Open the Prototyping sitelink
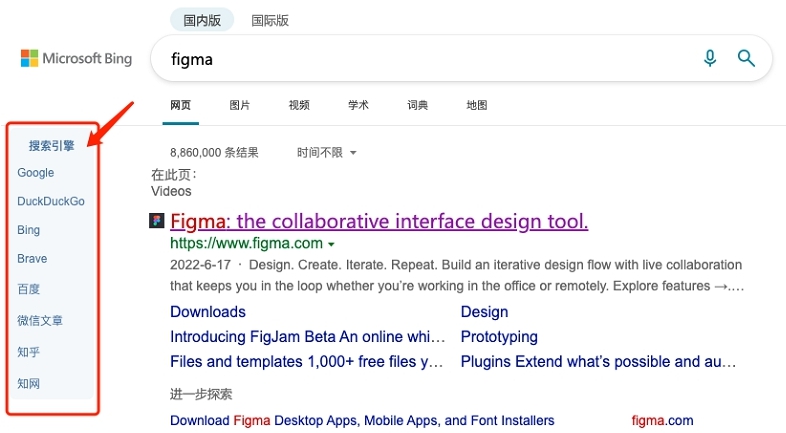 coord(499,337)
